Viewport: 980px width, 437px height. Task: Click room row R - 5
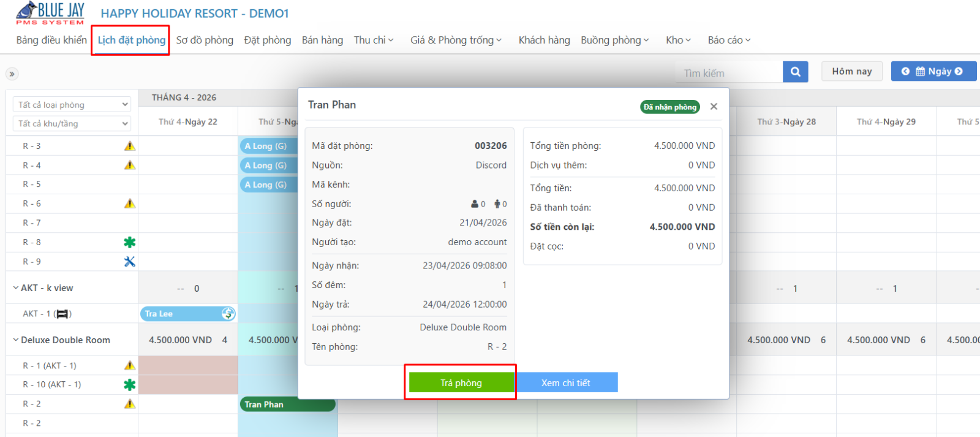[72, 184]
